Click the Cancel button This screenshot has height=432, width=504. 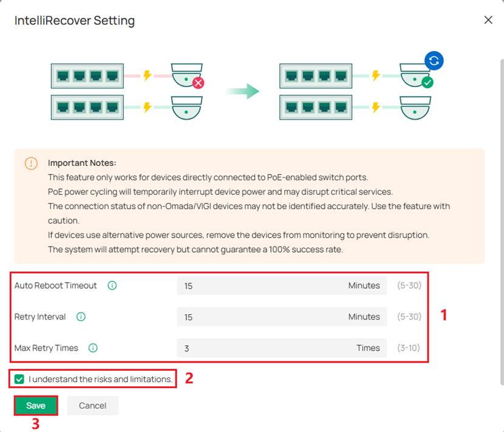(x=92, y=405)
